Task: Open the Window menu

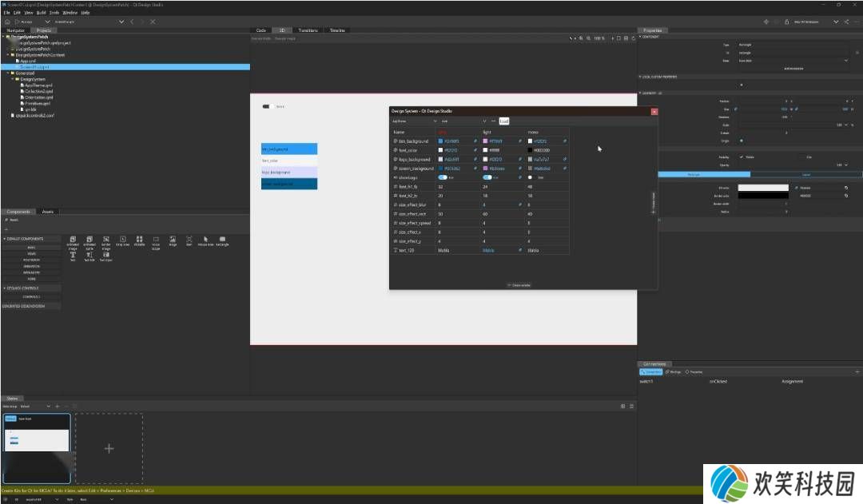Action: coord(70,13)
